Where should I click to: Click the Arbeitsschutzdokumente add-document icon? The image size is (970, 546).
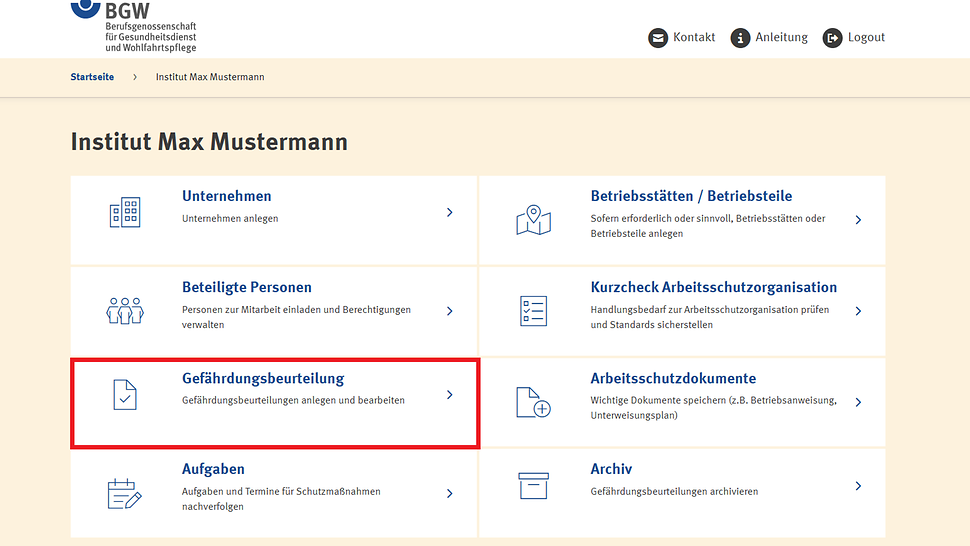pos(533,402)
